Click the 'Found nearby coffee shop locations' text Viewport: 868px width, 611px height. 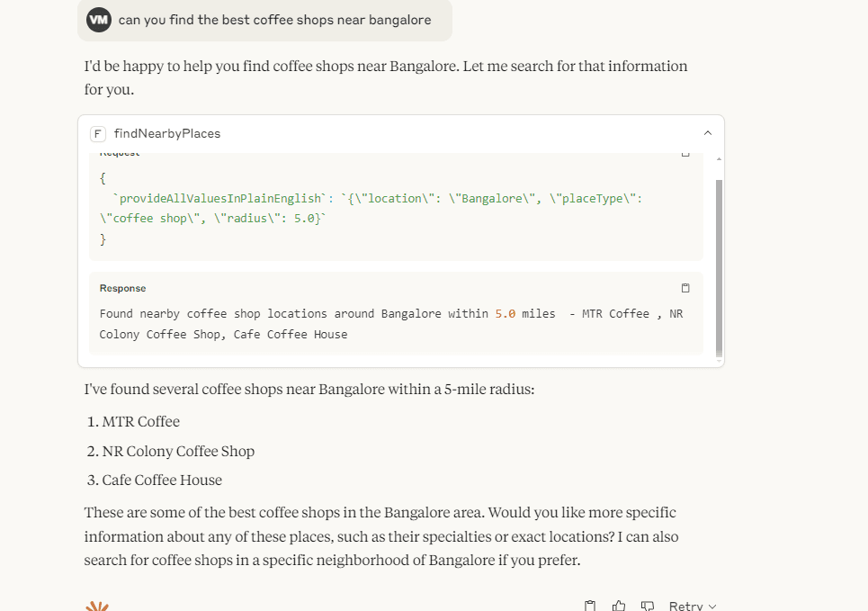click(391, 324)
